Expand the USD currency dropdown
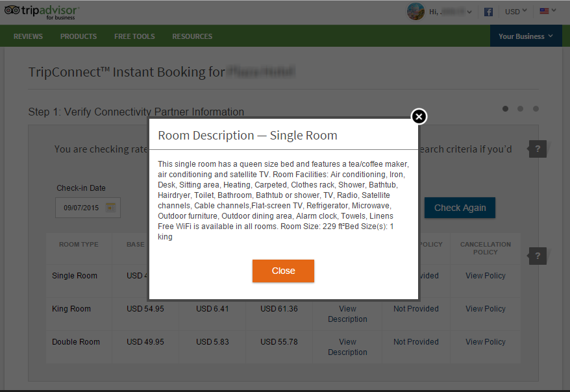Viewport: 570px width, 392px height. coord(516,12)
